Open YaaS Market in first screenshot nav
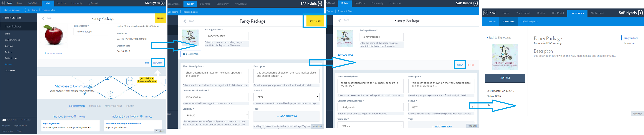 [x=34, y=3]
